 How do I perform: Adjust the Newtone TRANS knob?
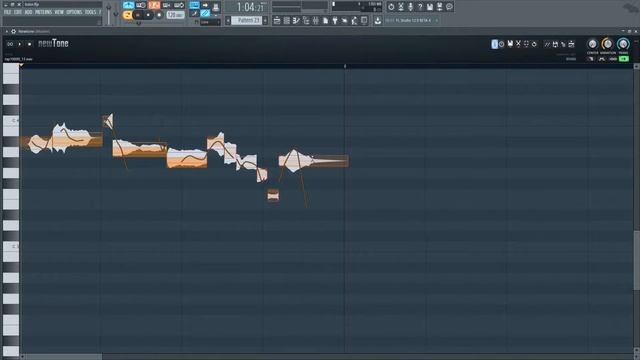pos(623,44)
